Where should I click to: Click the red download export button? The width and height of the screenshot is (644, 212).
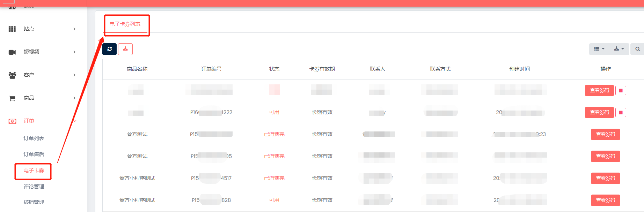click(125, 49)
